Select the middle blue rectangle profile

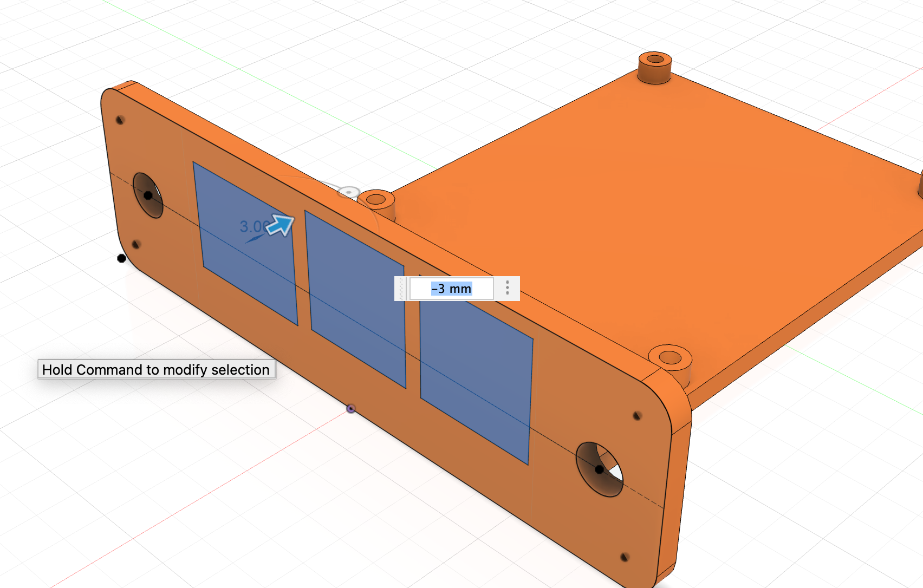tap(356, 299)
